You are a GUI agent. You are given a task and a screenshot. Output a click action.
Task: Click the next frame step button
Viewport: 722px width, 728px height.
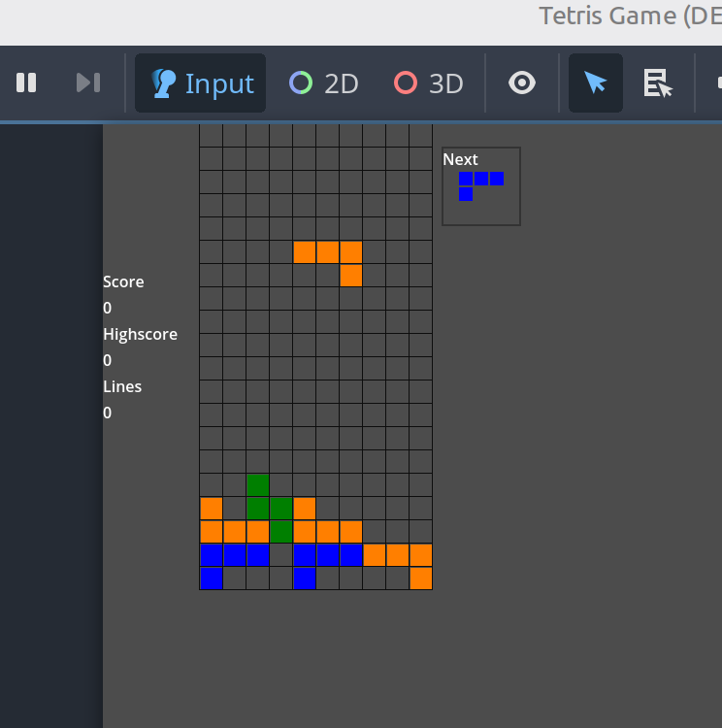pos(88,83)
